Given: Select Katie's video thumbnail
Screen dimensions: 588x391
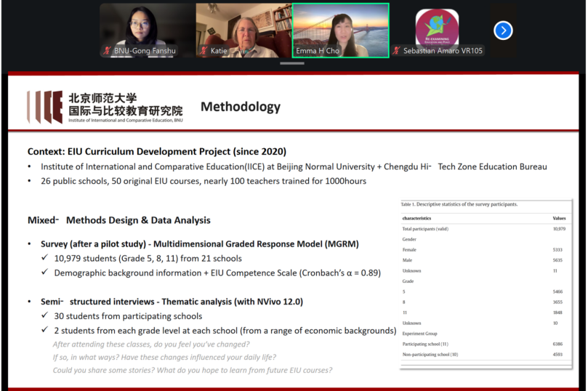Looking at the screenshot, I should click(243, 30).
